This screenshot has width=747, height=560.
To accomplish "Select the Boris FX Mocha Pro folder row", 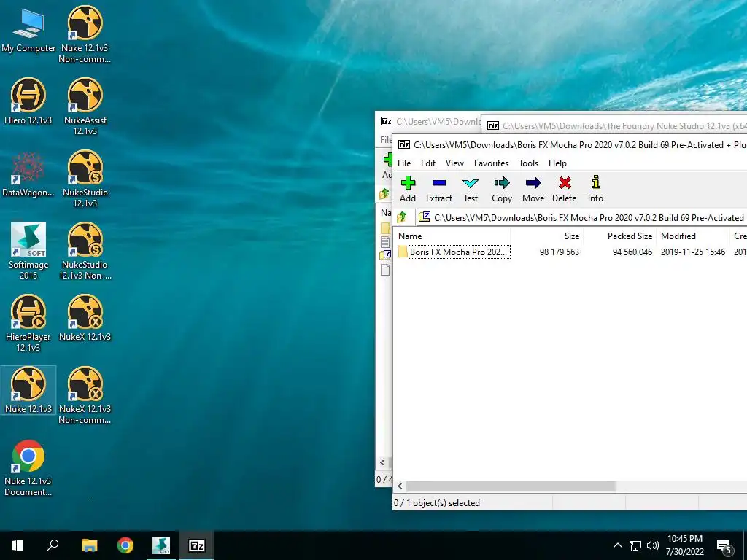I will (572, 252).
